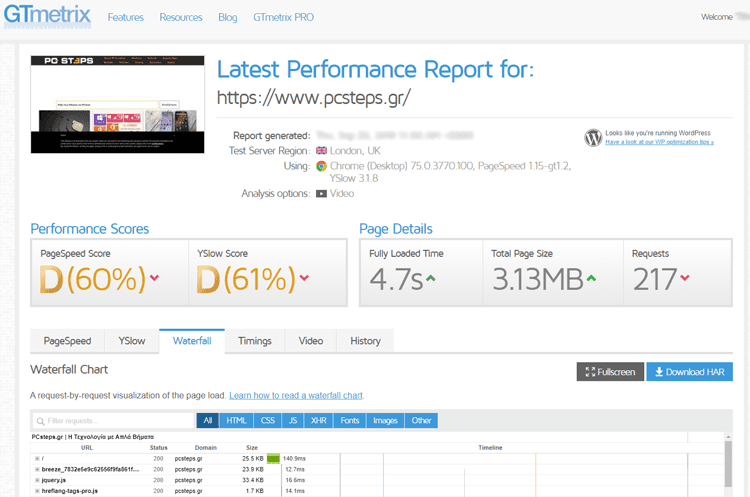This screenshot has height=497, width=750.
Task: Switch to the PageSpeed tab
Action: pos(67,341)
